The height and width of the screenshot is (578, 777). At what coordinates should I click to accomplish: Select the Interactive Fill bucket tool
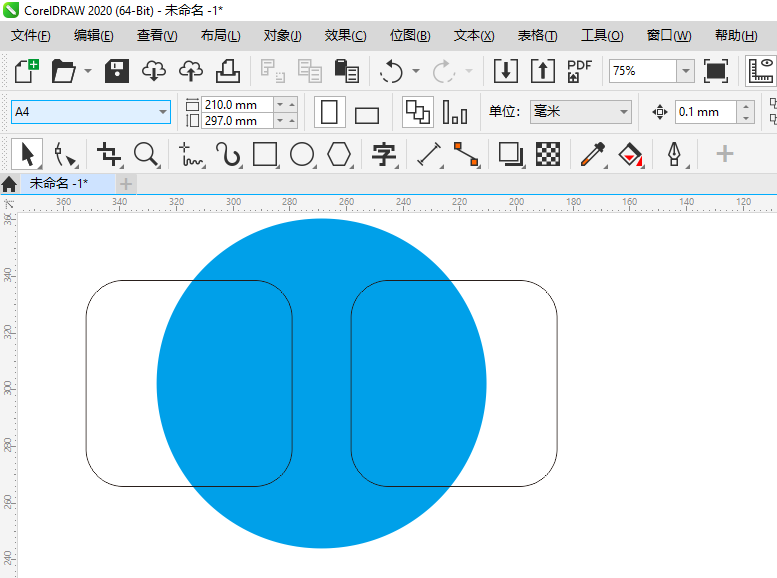(630, 154)
